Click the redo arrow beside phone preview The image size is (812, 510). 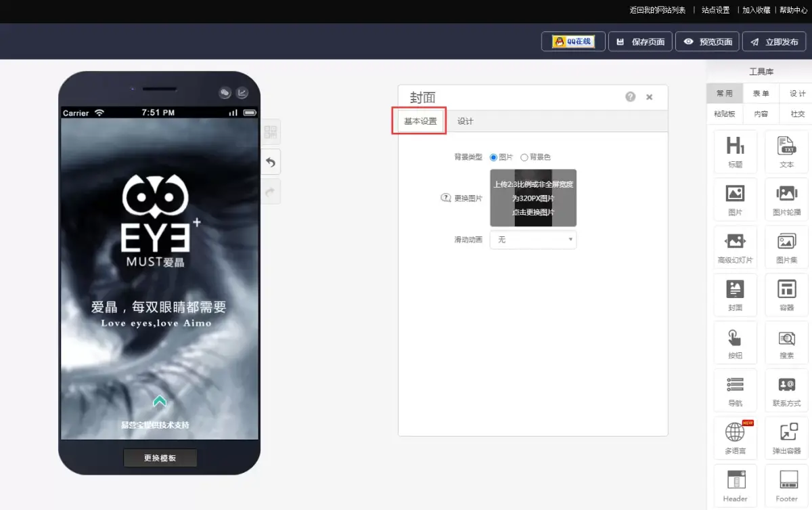[271, 192]
